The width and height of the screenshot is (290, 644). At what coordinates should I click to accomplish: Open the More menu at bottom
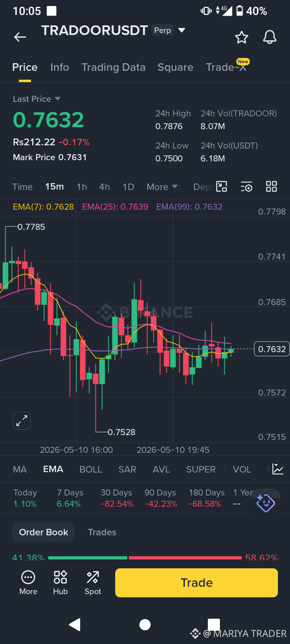tap(28, 583)
